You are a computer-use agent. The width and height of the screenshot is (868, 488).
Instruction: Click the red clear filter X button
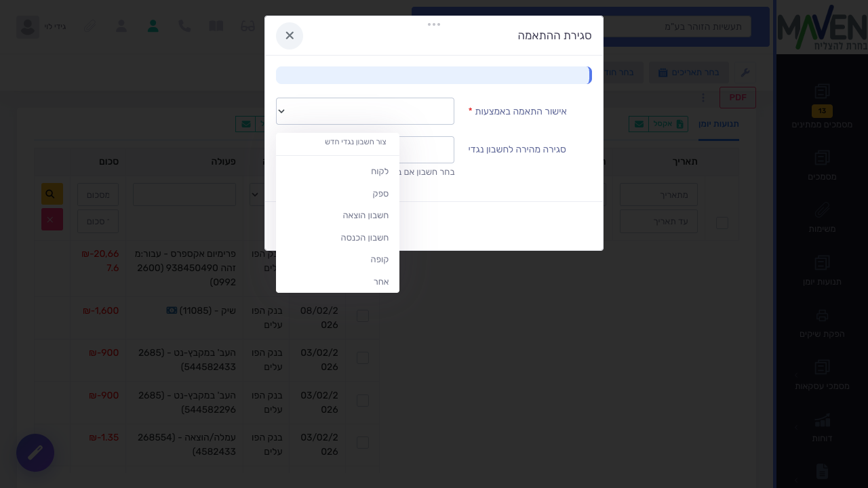[x=52, y=220]
